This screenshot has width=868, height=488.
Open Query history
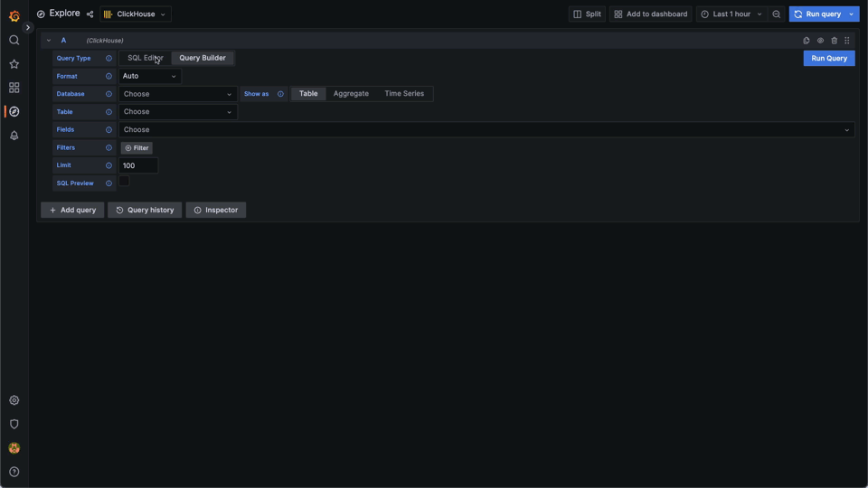coord(145,210)
